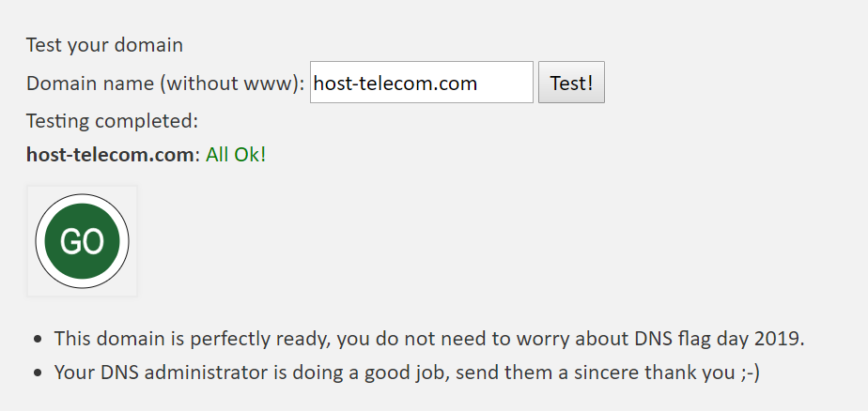
Task: Click the "(without www)" parenthetical text
Action: coord(230,84)
